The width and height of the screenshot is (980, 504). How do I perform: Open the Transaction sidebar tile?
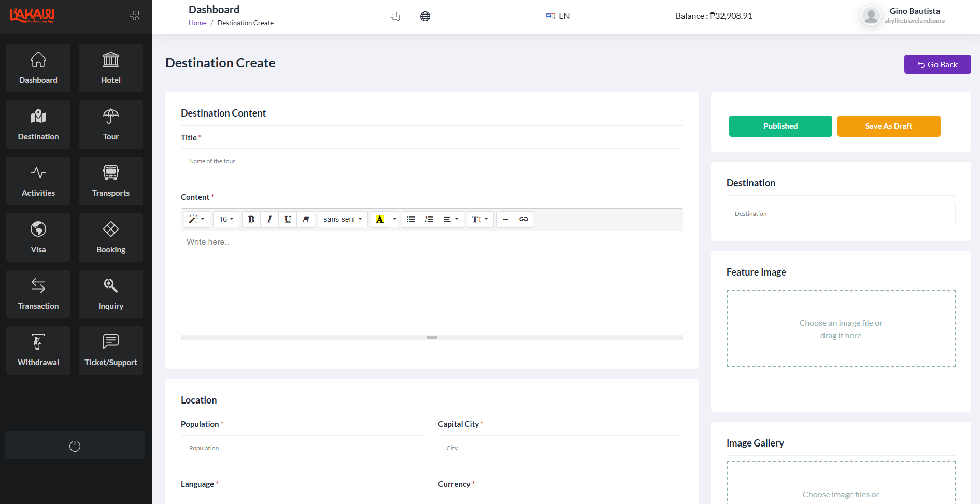tap(38, 294)
